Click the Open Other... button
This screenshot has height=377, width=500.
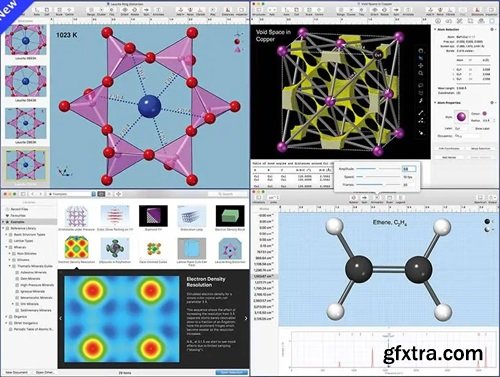(x=45, y=372)
